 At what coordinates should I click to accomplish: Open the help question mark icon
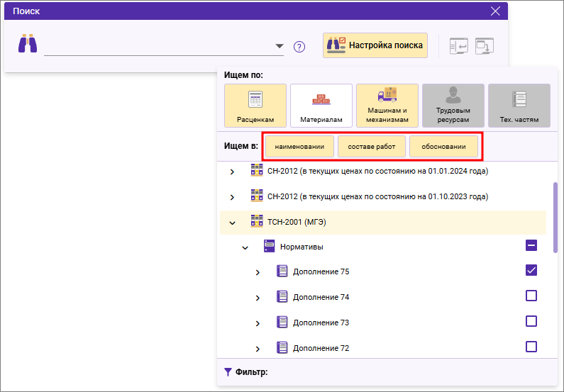click(299, 47)
